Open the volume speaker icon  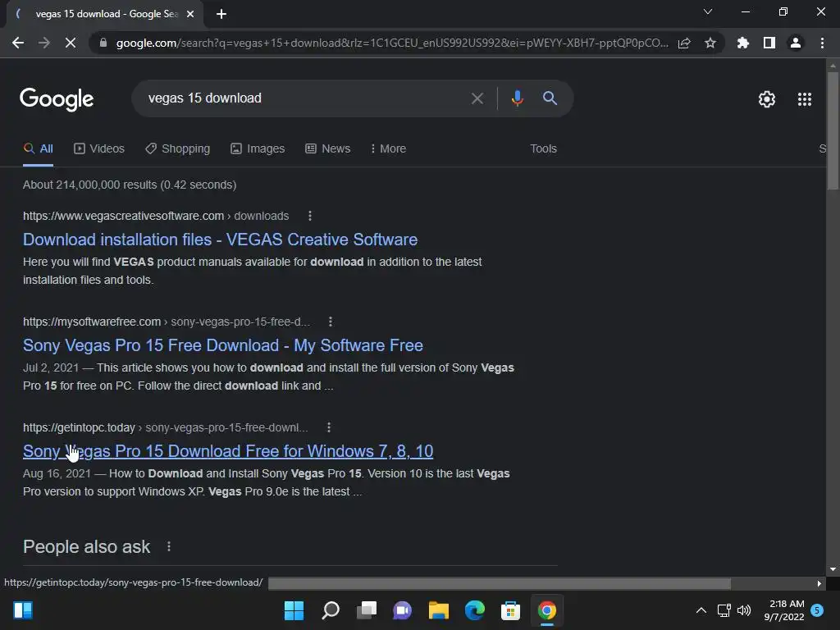[744, 610]
